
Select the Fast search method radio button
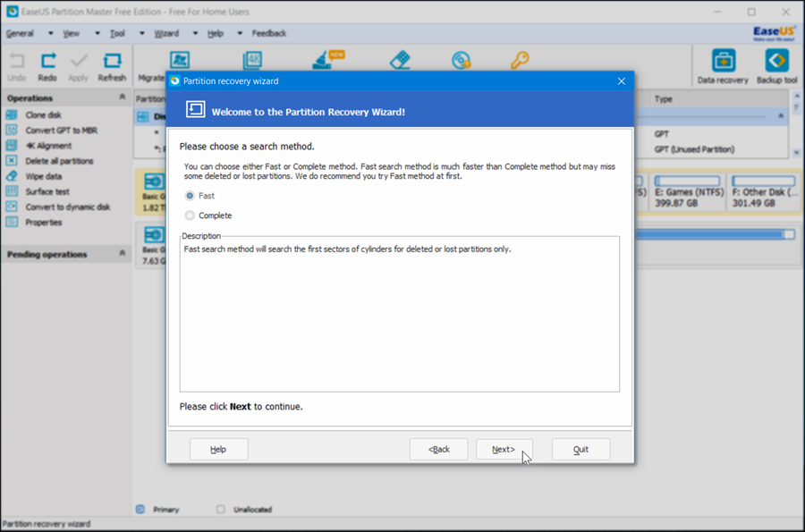pos(190,196)
